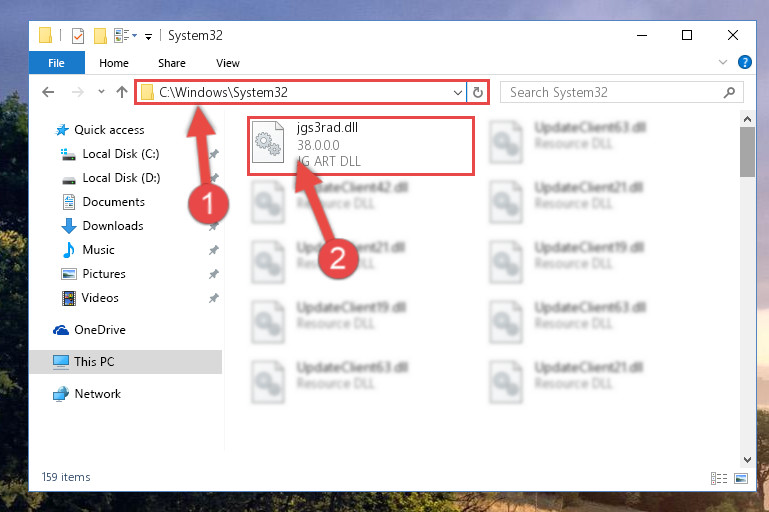
Task: Click the pin icon beside Music
Action: point(214,250)
